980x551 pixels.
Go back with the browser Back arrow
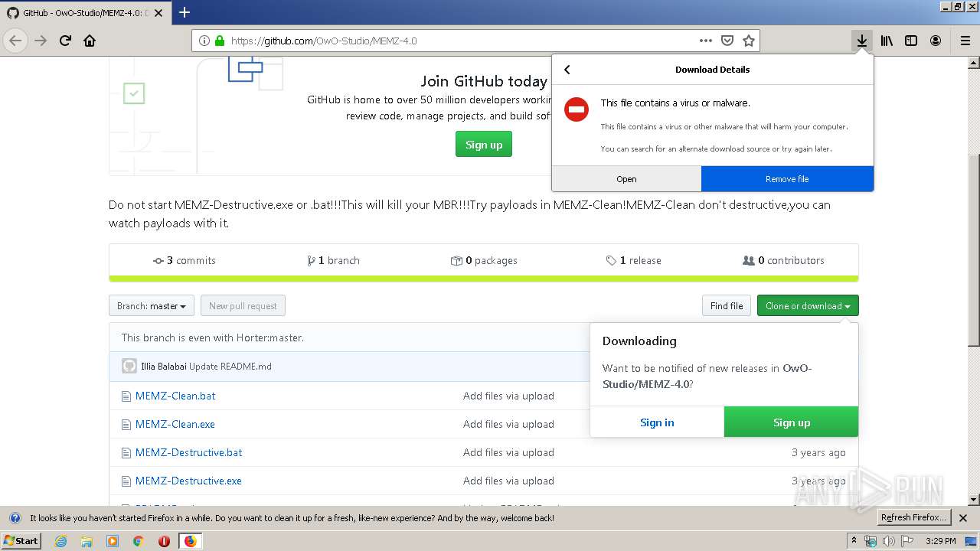click(15, 41)
